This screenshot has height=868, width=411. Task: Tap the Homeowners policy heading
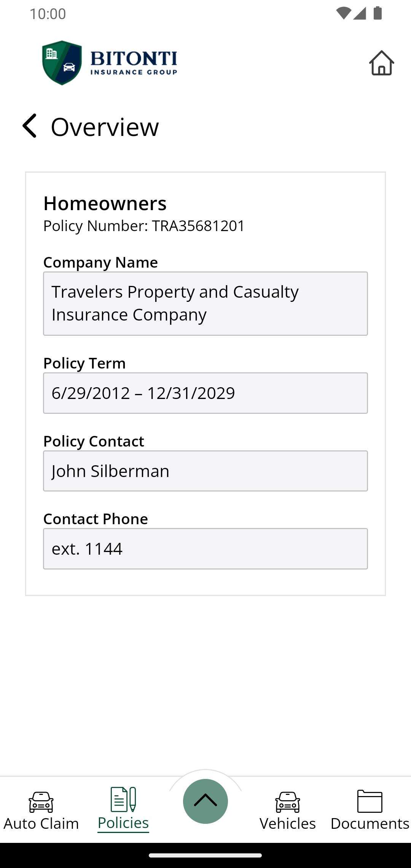click(x=105, y=203)
